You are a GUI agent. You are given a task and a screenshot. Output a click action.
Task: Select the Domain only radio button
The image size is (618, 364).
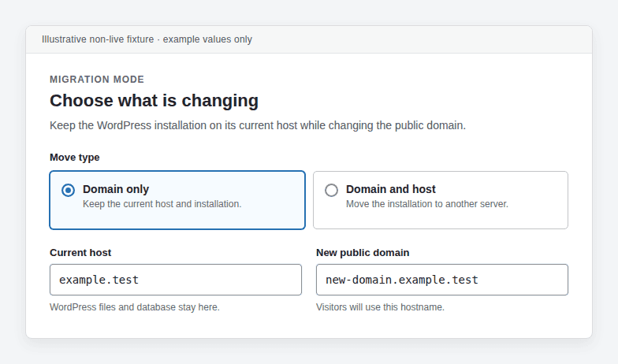(68, 191)
